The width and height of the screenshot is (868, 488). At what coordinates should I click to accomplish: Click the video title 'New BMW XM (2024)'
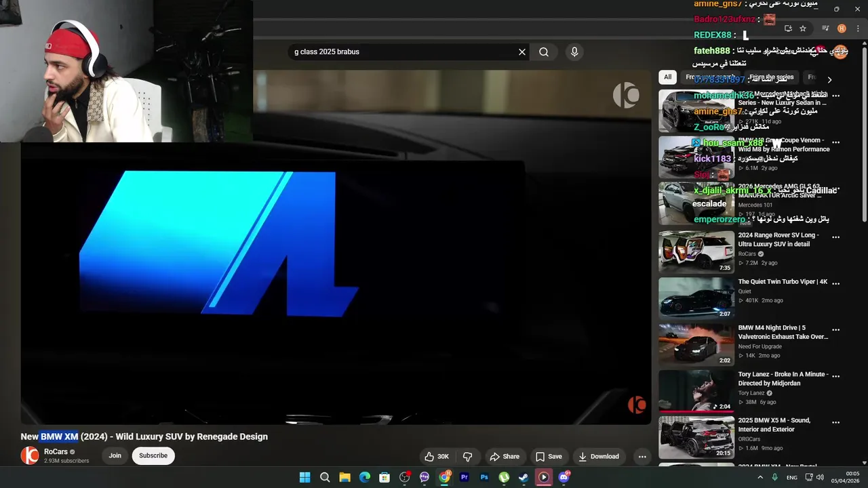point(144,436)
